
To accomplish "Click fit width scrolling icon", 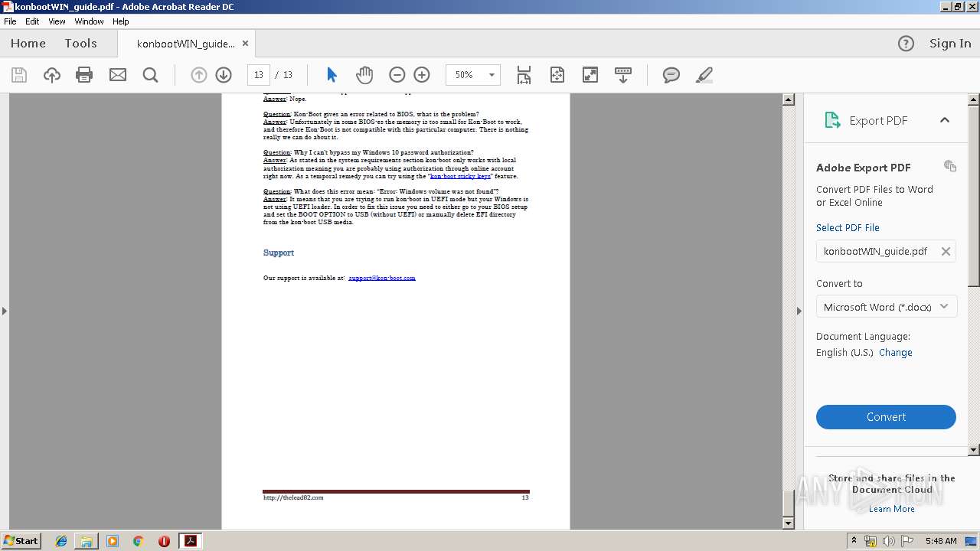I will (x=524, y=75).
